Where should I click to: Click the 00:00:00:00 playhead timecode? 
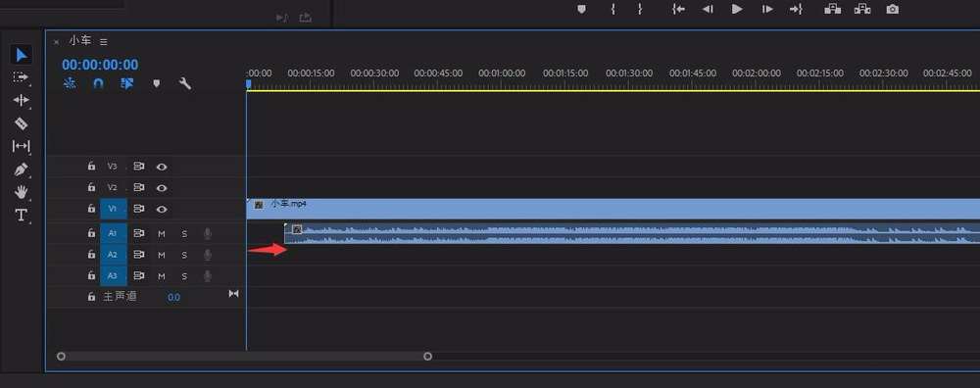tap(100, 65)
